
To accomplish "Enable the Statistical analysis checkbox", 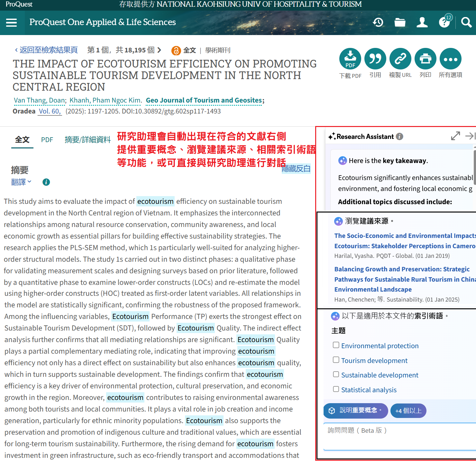I will tap(336, 389).
